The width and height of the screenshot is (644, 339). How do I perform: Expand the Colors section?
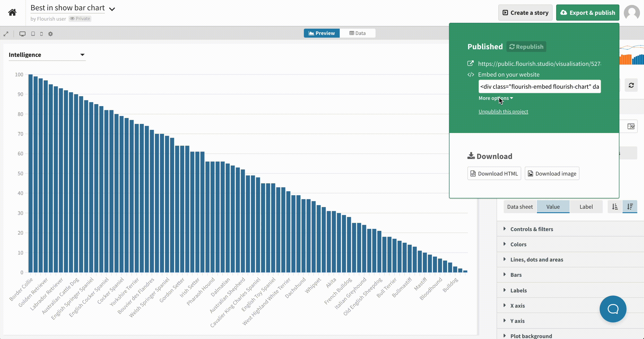(570, 244)
